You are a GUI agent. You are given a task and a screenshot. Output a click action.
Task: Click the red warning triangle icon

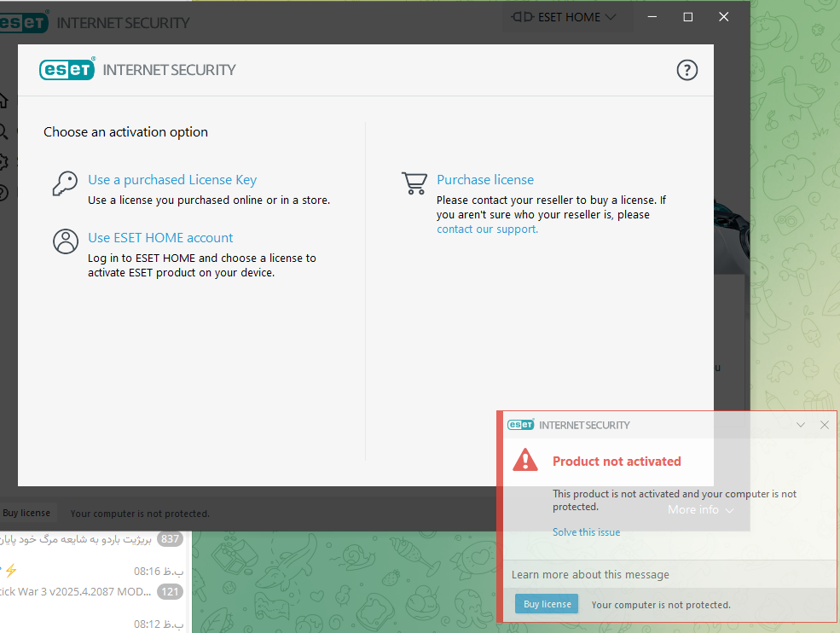coord(525,461)
